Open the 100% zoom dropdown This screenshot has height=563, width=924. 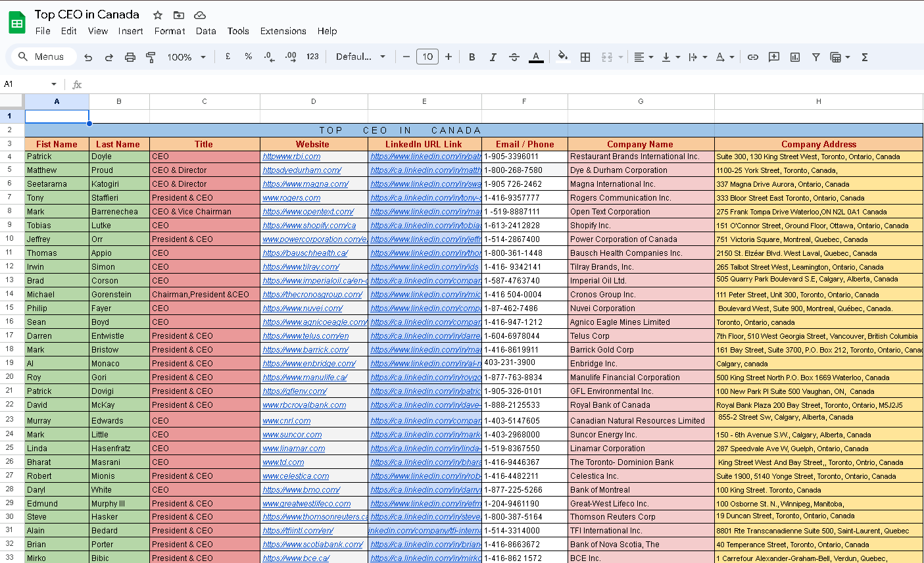click(186, 57)
